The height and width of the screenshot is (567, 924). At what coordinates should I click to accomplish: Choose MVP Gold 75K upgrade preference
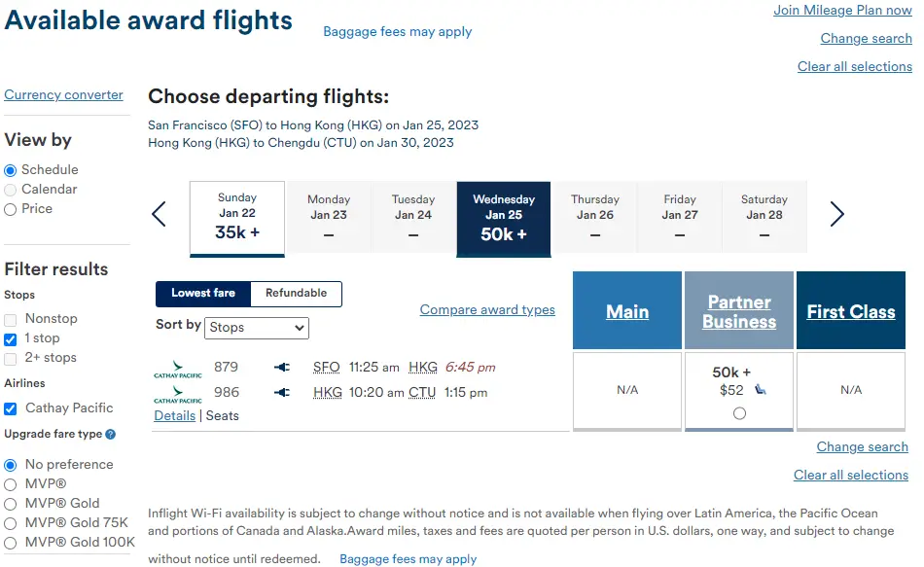point(11,523)
